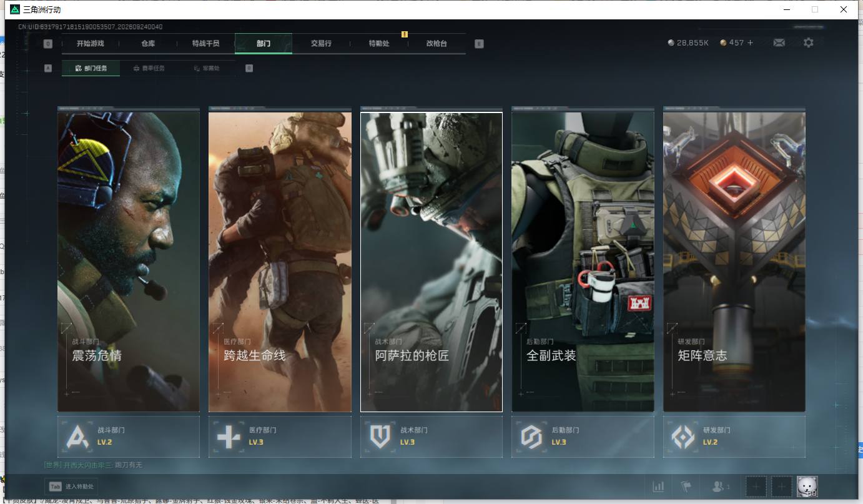Open the 震荡危情 combat mission card
Screen dimensions: 863x504
point(129,262)
